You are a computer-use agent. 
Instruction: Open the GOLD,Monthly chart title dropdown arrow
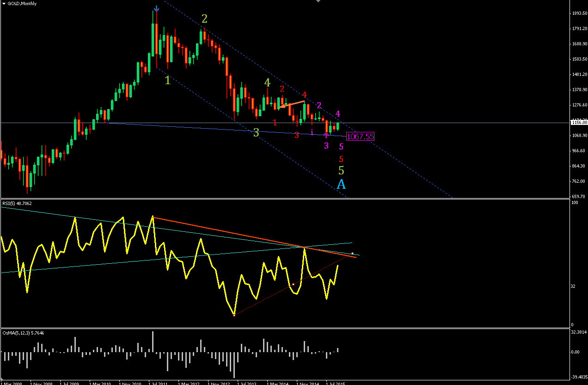point(4,4)
